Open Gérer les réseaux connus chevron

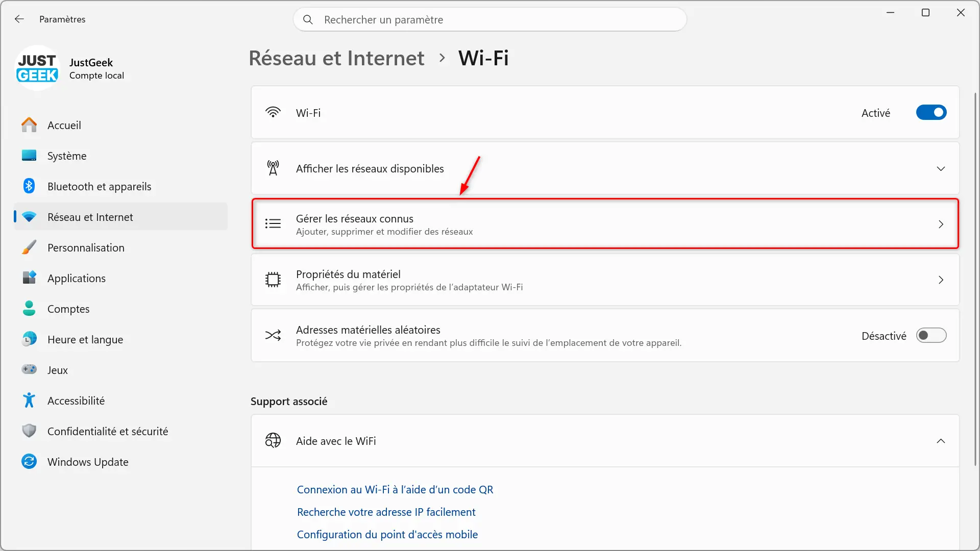click(x=941, y=224)
